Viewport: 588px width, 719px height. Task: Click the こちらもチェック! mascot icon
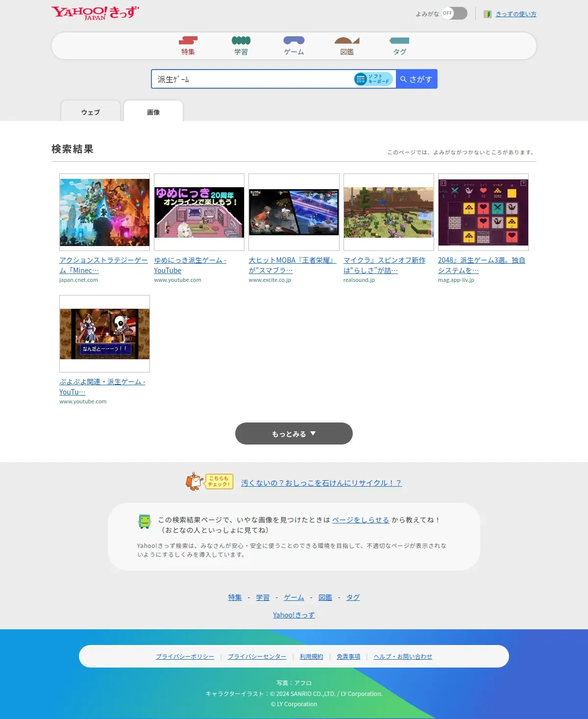[209, 481]
